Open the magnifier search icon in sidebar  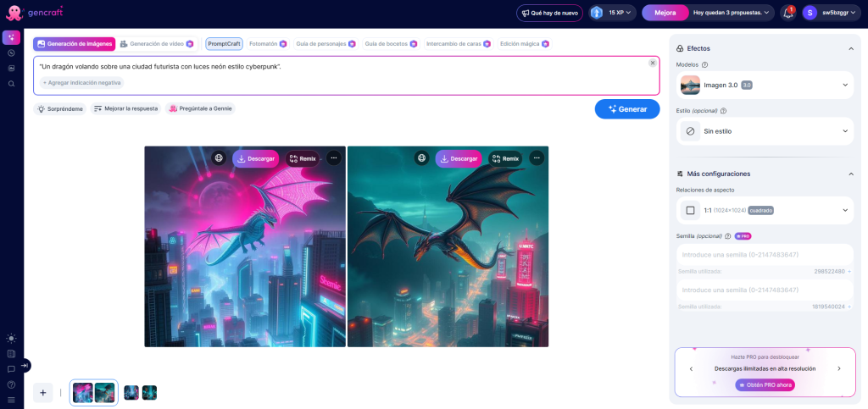pyautogui.click(x=11, y=84)
